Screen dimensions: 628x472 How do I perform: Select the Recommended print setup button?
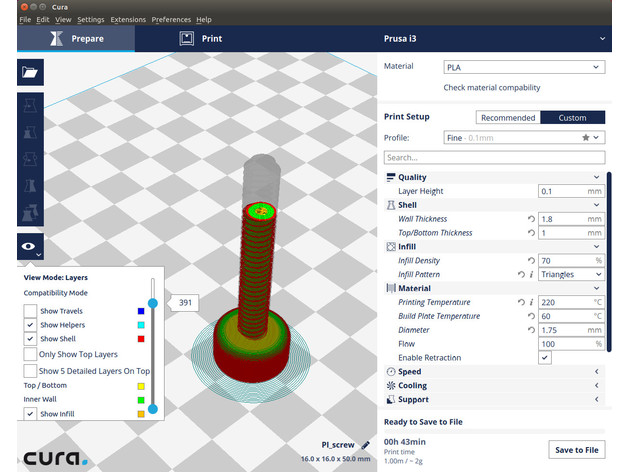[x=508, y=118]
